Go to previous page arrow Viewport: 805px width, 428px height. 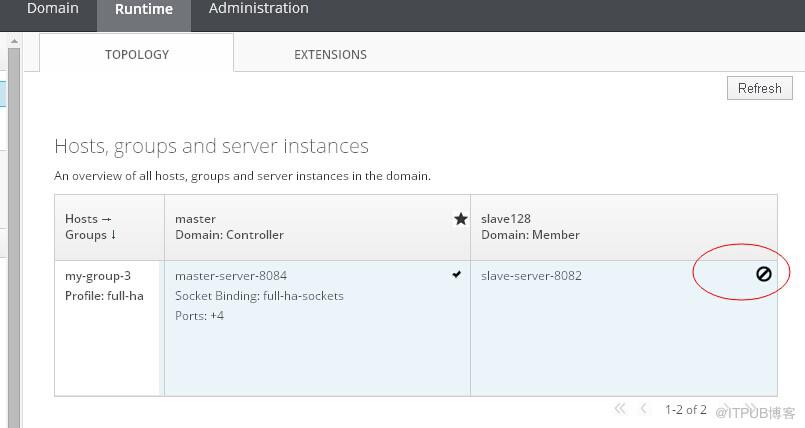click(643, 409)
